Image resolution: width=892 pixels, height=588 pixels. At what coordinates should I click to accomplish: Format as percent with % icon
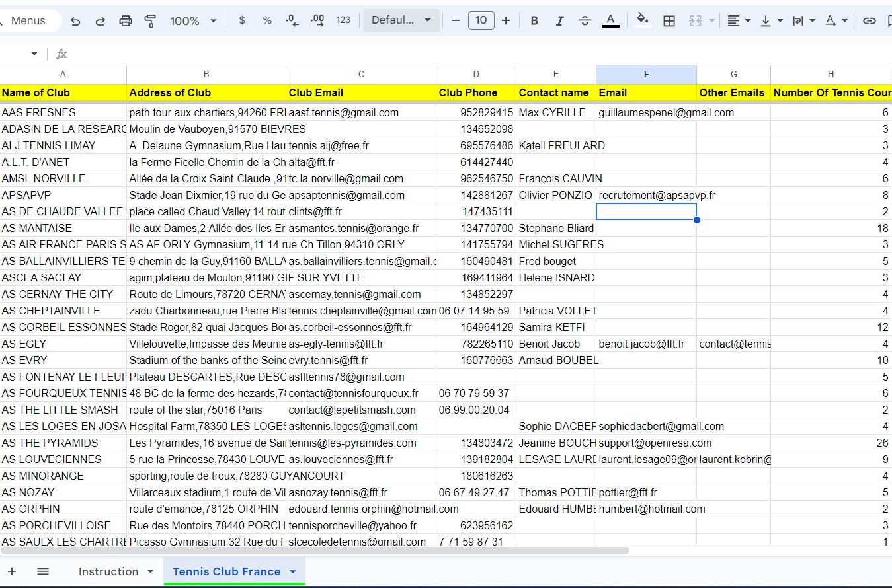[267, 20]
